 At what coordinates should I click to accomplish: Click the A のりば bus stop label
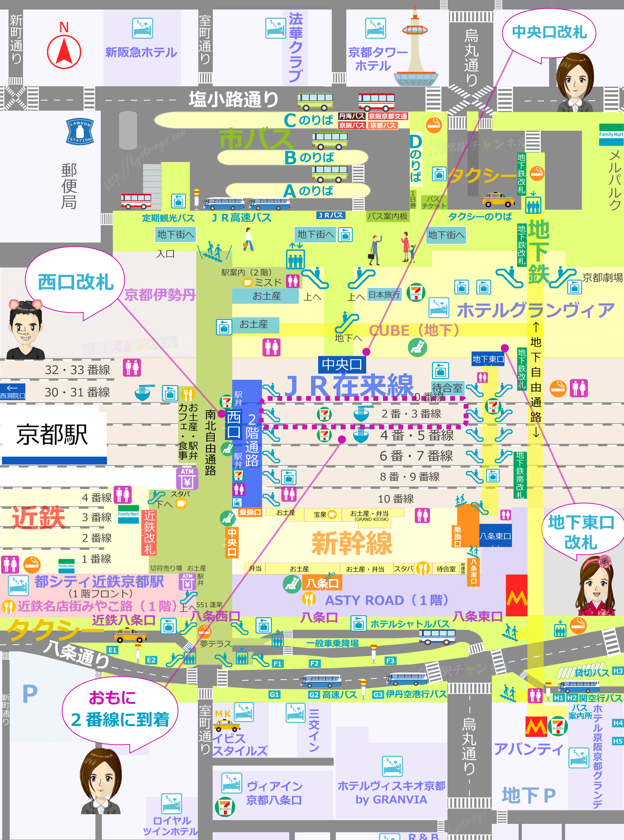click(308, 190)
